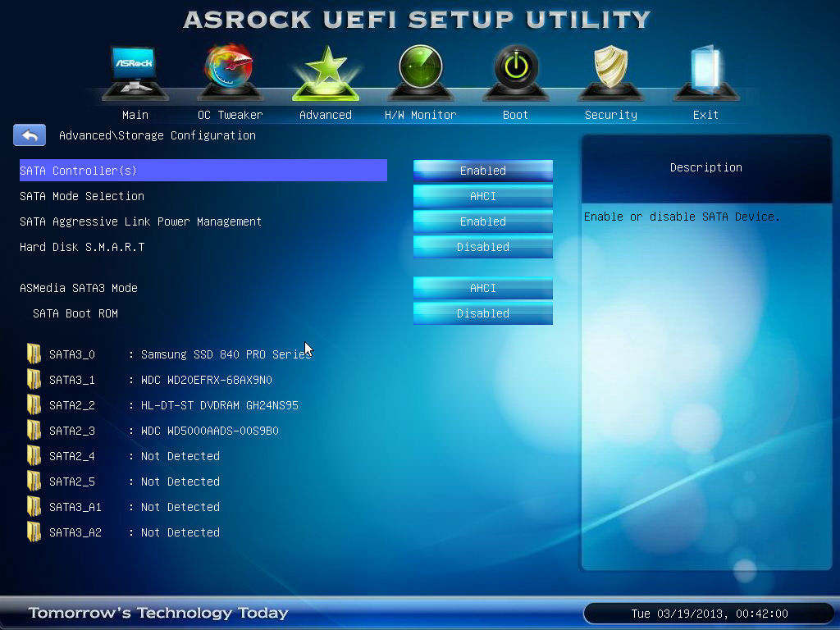Select the SATA3_A1 port label
This screenshot has width=840, height=630.
(75, 507)
